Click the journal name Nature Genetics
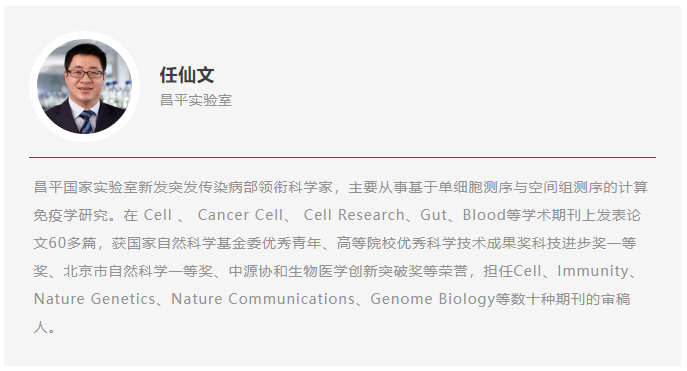This screenshot has height=371, width=687. coord(94,299)
